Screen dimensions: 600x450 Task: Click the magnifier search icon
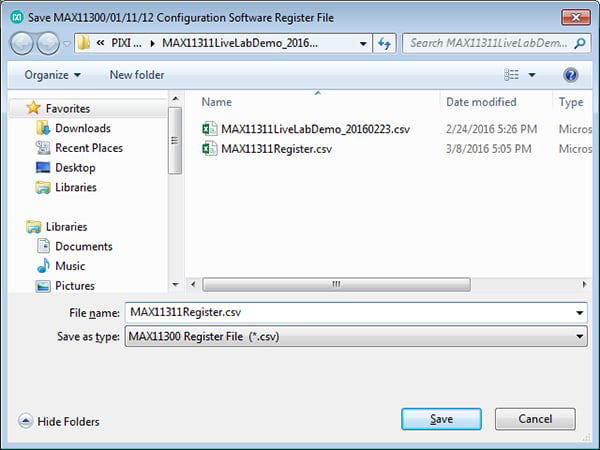coord(580,43)
